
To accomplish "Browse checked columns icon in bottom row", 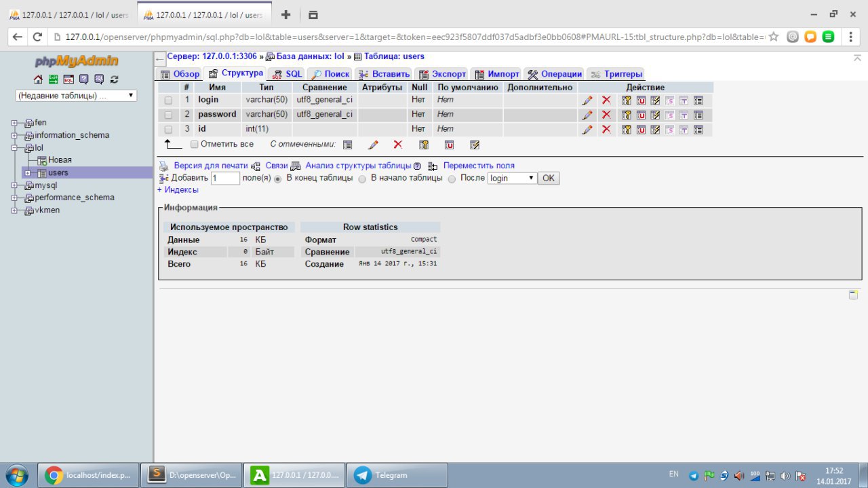I will point(347,145).
